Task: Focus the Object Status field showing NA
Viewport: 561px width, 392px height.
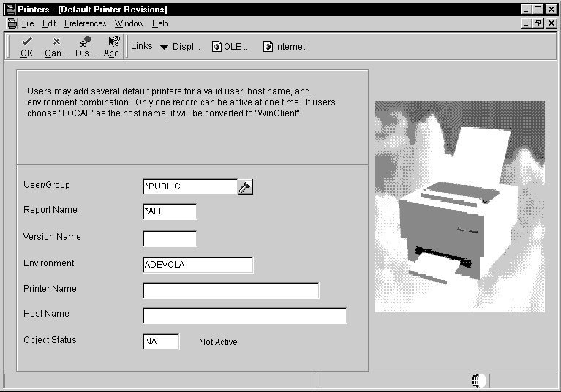Action: tap(161, 342)
